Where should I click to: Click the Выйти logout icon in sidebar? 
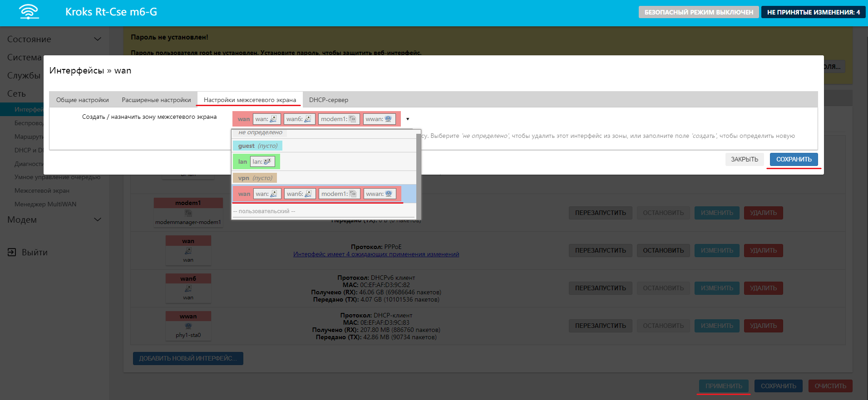click(x=12, y=252)
